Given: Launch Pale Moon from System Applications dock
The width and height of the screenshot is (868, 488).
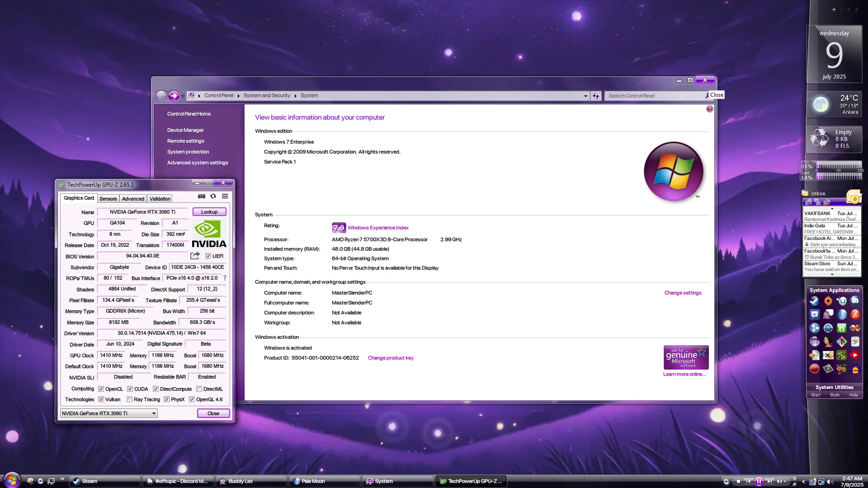Looking at the screenshot, I should [841, 314].
